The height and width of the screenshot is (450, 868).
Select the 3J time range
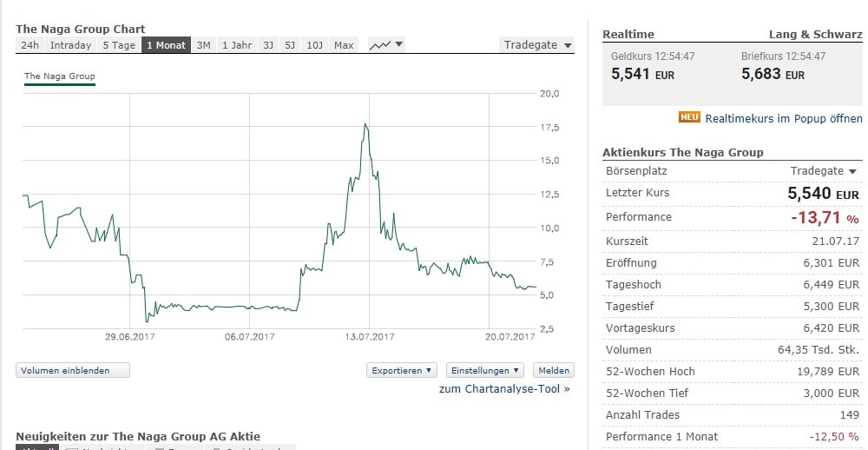coord(268,45)
